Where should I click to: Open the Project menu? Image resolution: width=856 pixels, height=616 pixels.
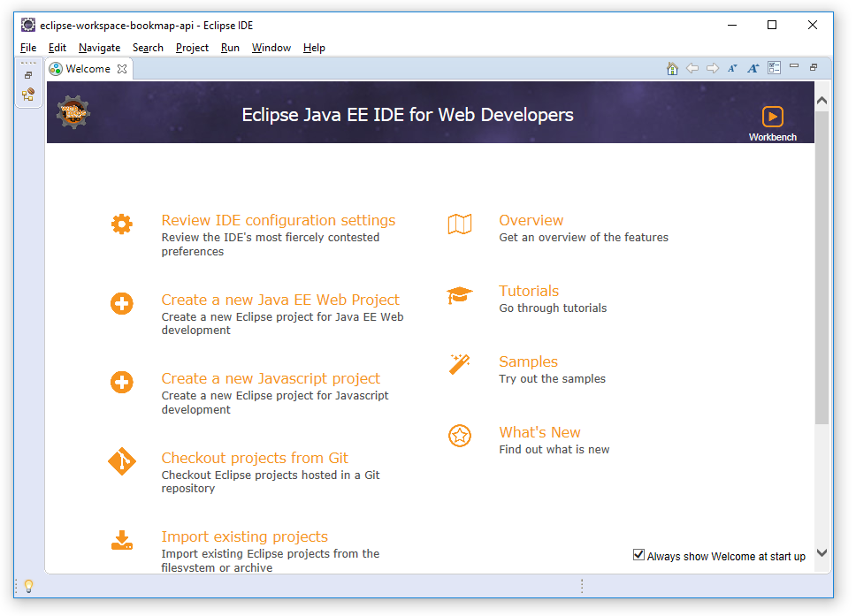click(x=192, y=48)
